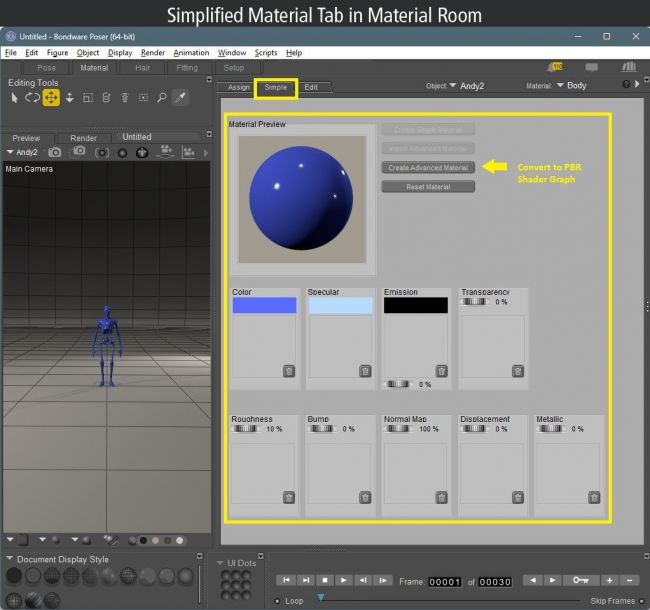Click the blue Color swatch
650x610 pixels.
(x=264, y=306)
